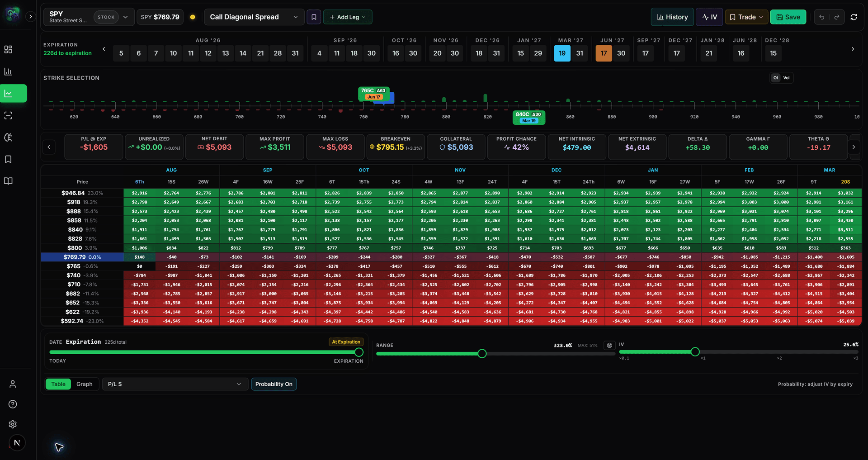Click the 840C Mar 19 strike marker

coord(528,117)
